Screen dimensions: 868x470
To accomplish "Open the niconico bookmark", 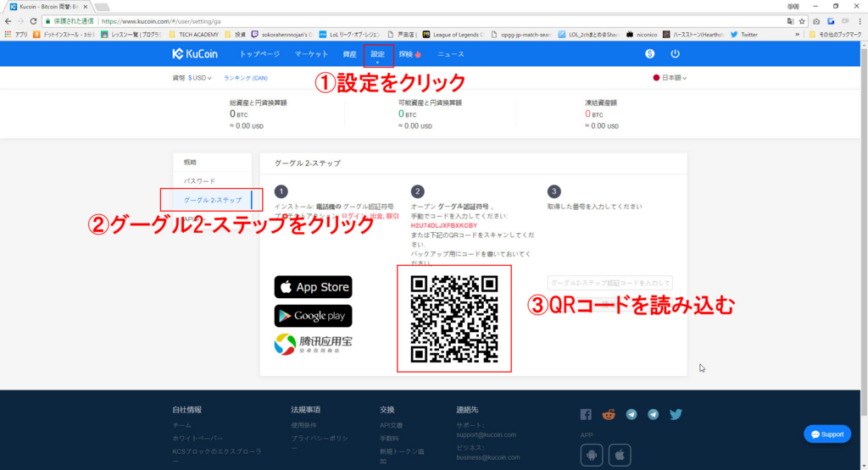I will tap(642, 34).
